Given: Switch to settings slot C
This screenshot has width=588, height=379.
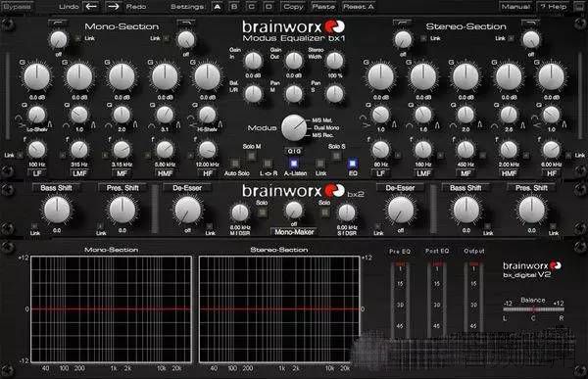Looking at the screenshot, I should pos(252,7).
